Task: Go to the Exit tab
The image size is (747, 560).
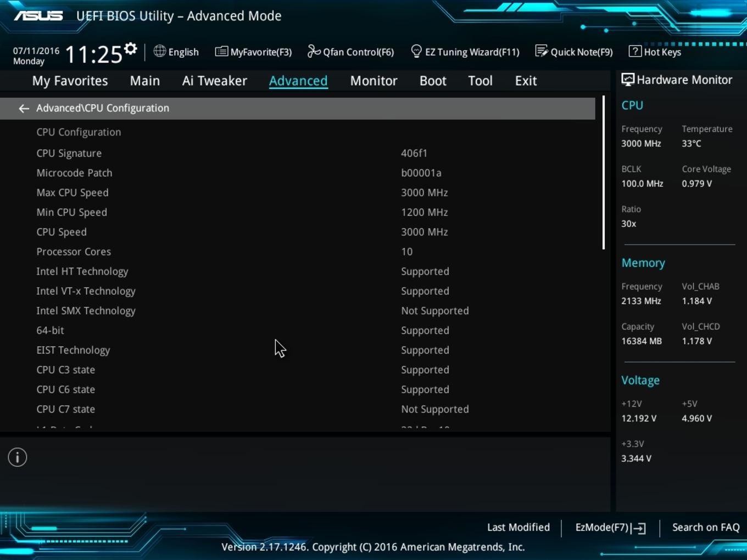Action: click(526, 81)
